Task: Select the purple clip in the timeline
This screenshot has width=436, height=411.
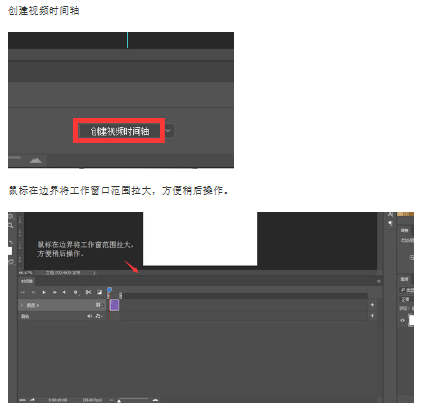Action: (x=114, y=305)
